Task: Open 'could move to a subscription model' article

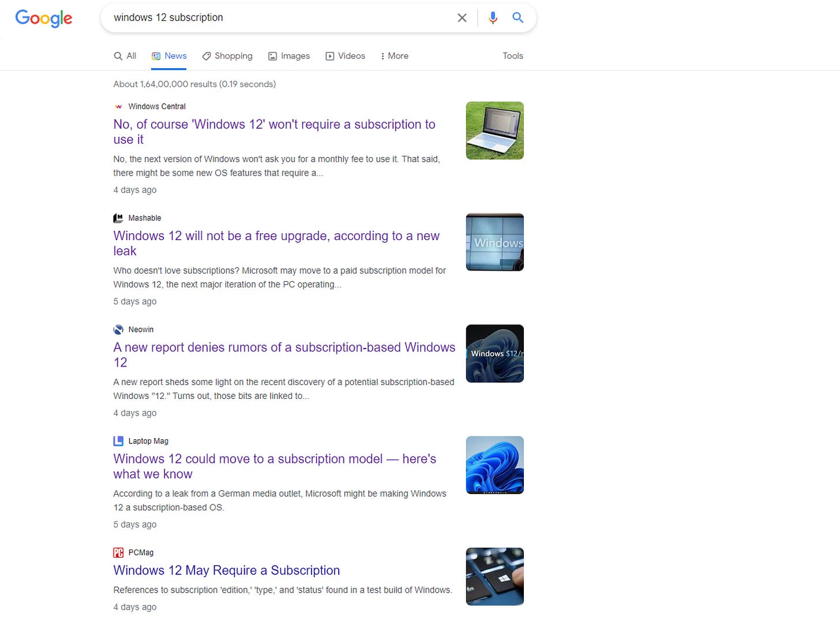Action: click(x=275, y=466)
